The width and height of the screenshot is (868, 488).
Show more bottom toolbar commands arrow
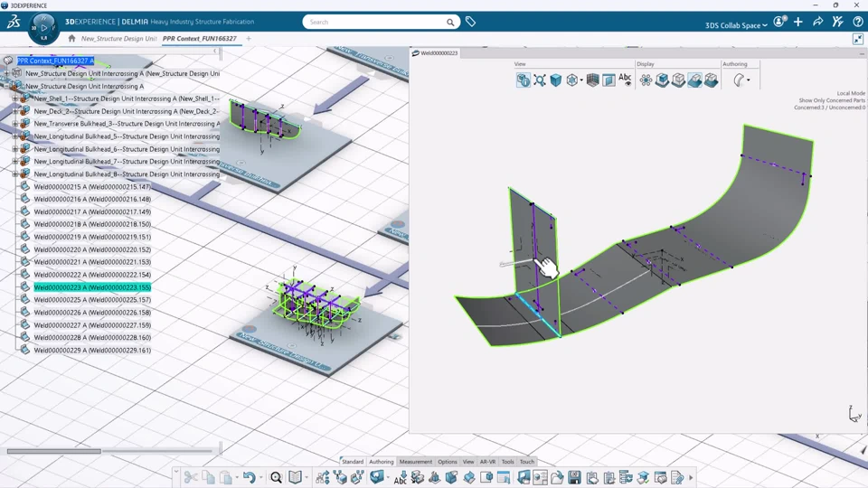(x=691, y=477)
